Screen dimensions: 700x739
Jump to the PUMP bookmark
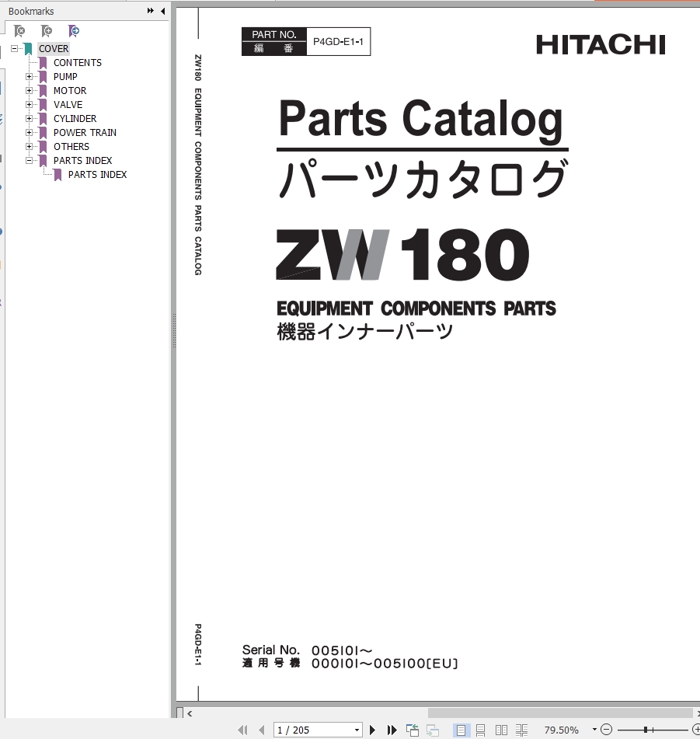click(65, 76)
